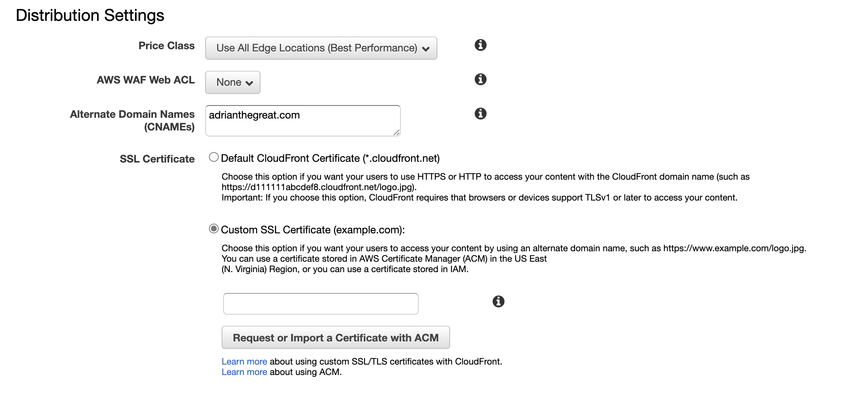Select Default CloudFront Certificate radio button

[x=213, y=157]
